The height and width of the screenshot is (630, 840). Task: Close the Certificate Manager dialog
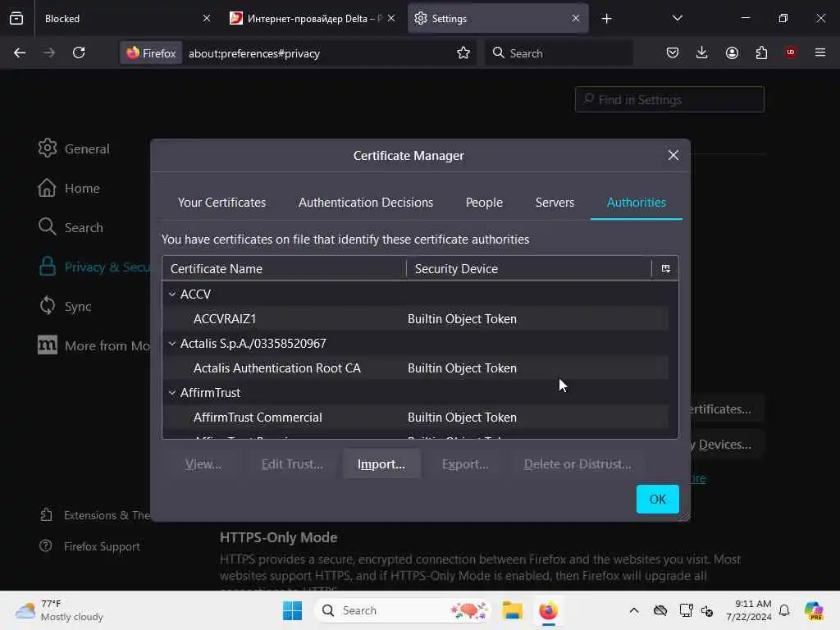click(673, 155)
